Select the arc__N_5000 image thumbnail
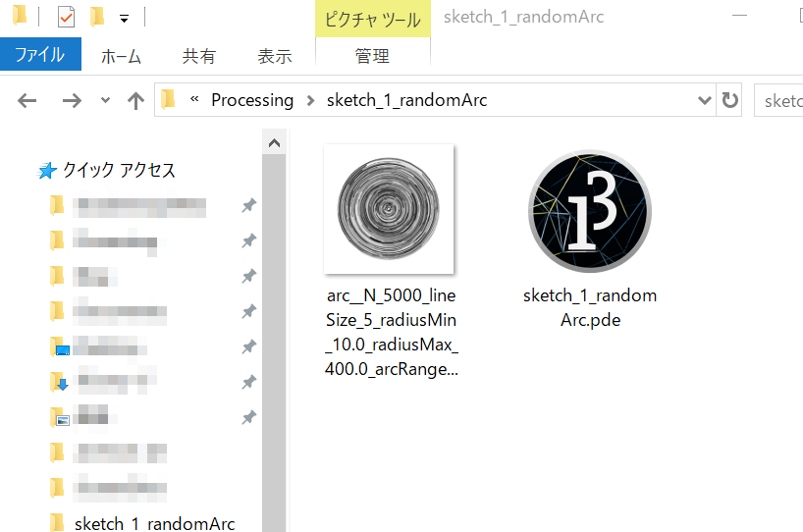The height and width of the screenshot is (532, 803). [x=389, y=209]
